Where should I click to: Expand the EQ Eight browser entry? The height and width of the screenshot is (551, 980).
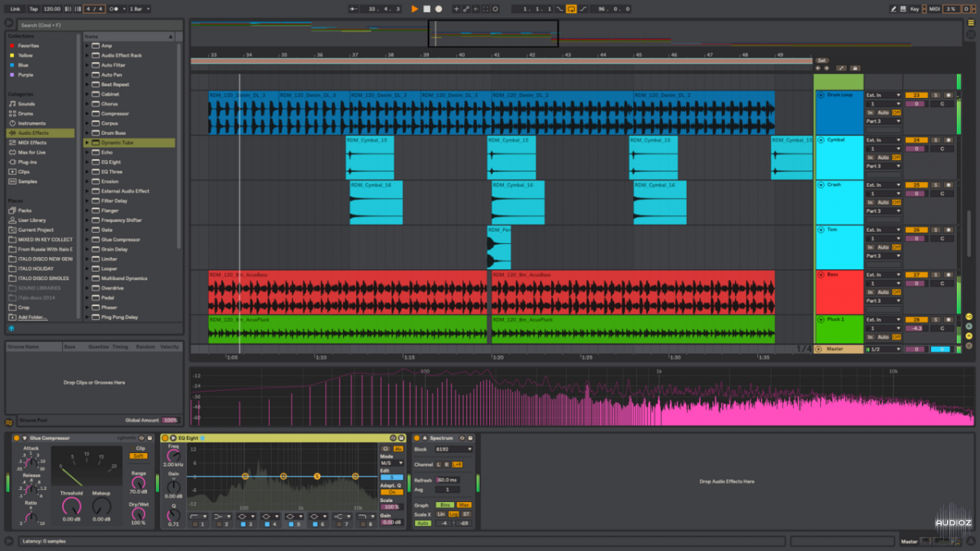87,162
